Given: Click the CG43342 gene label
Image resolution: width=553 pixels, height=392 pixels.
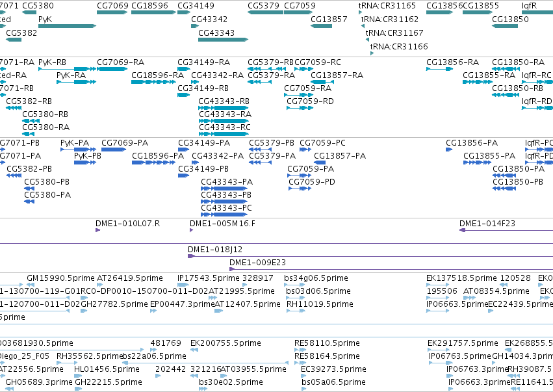Looking at the screenshot, I should [209, 19].
